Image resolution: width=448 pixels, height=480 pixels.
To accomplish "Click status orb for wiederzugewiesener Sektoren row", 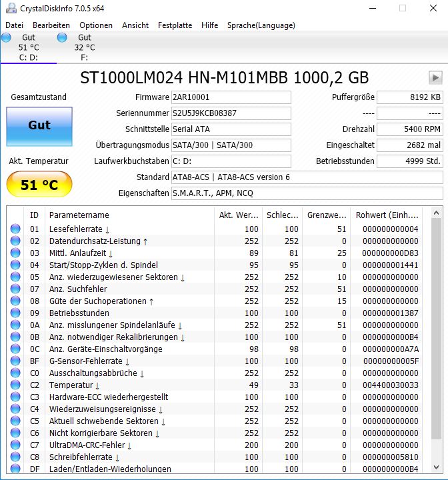I will tap(15, 277).
